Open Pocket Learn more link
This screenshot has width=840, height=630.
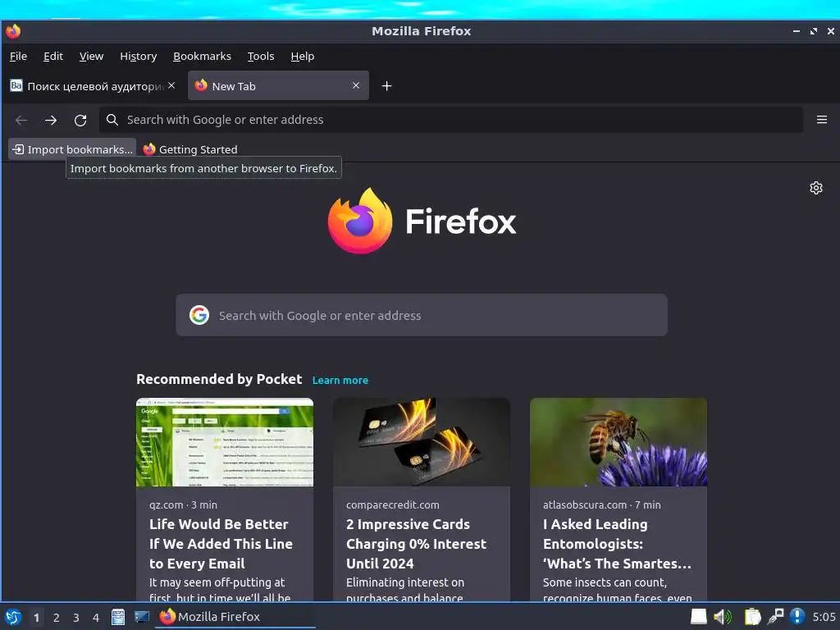[340, 381]
